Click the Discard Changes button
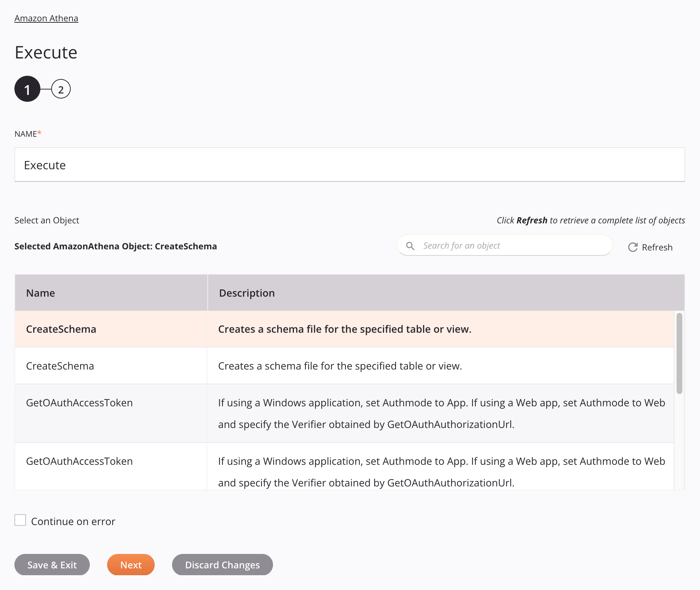700x590 pixels. tap(223, 565)
